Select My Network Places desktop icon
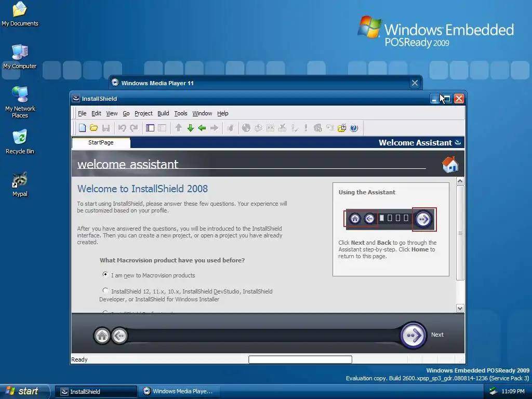Viewport: 532px width, 399px height. (20, 102)
